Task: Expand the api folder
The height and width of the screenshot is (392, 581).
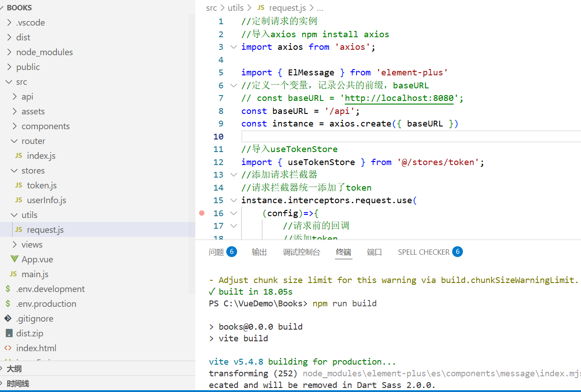Action: point(15,96)
